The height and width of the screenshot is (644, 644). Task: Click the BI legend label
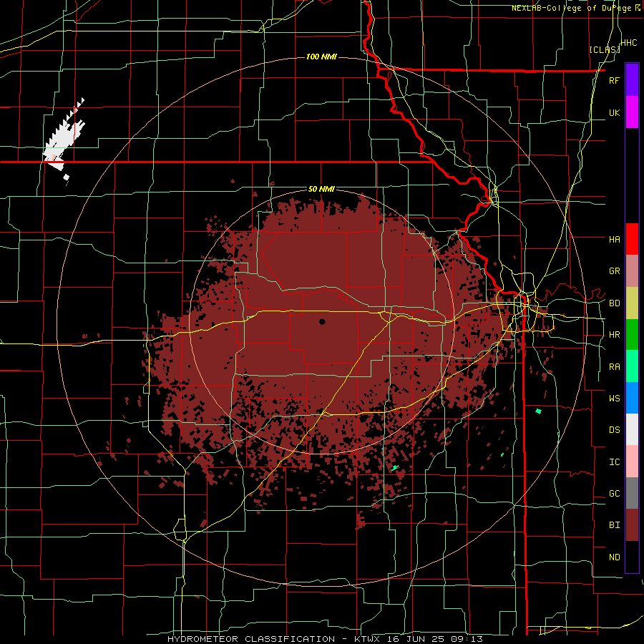[614, 525]
